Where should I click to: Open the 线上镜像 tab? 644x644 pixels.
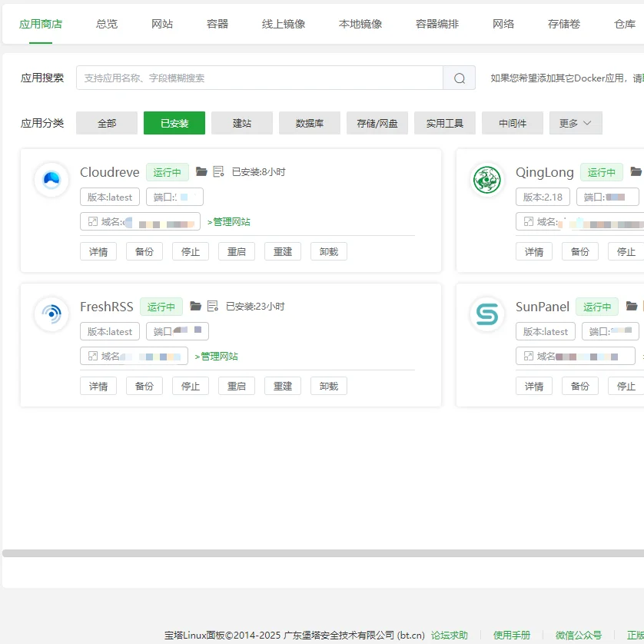(284, 24)
